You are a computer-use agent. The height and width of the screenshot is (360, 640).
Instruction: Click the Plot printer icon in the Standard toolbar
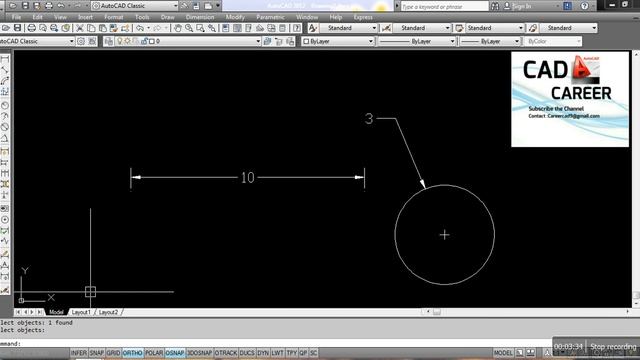(31, 28)
